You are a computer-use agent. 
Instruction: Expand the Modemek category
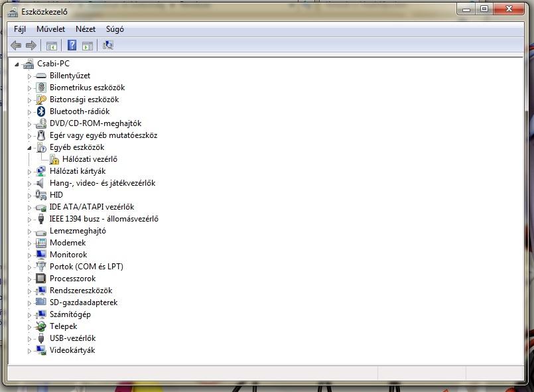(x=29, y=243)
